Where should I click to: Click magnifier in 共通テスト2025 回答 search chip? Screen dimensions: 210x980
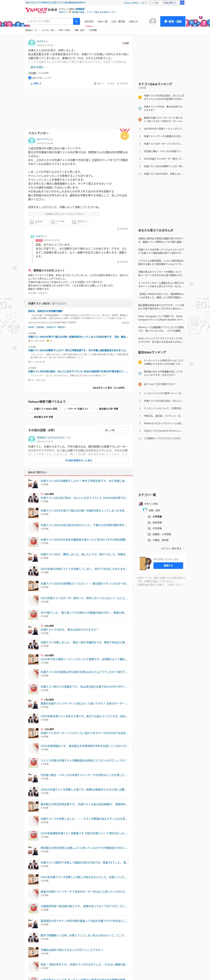(32, 409)
